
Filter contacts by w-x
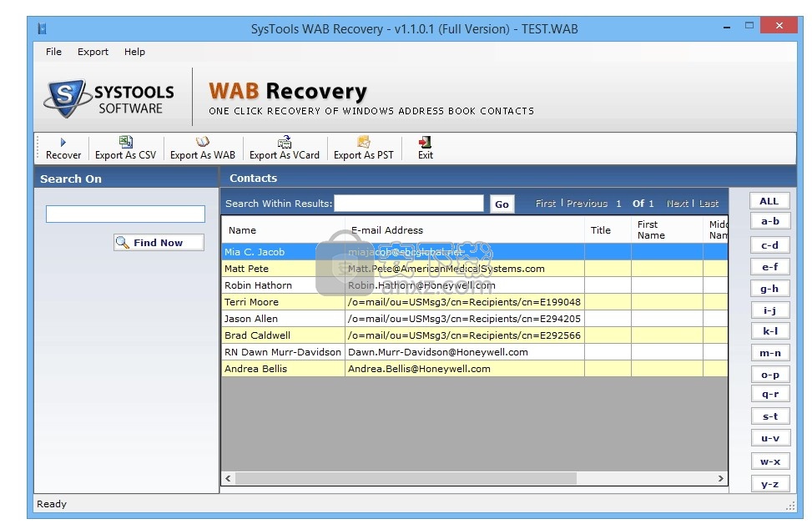770,461
